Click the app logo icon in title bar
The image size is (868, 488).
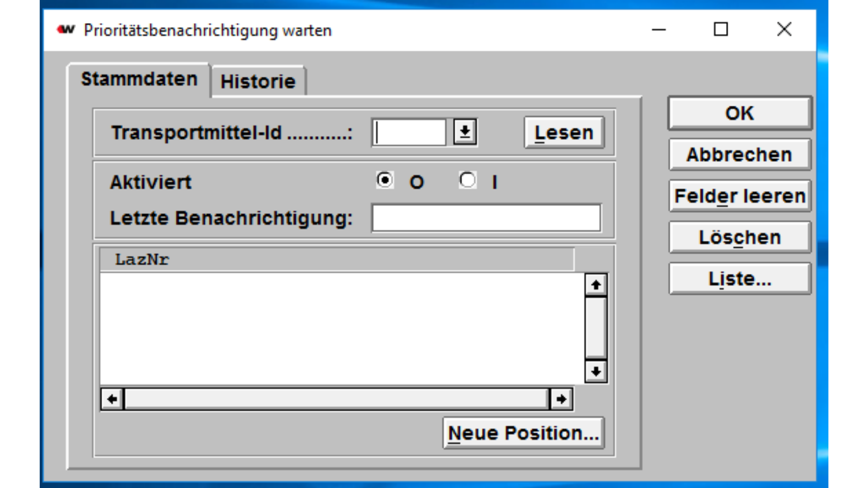click(66, 30)
